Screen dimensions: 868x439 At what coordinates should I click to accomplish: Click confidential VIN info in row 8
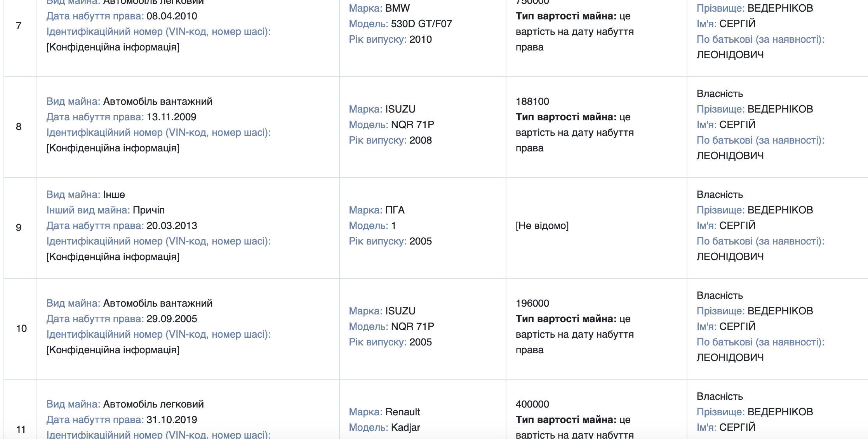(x=113, y=148)
